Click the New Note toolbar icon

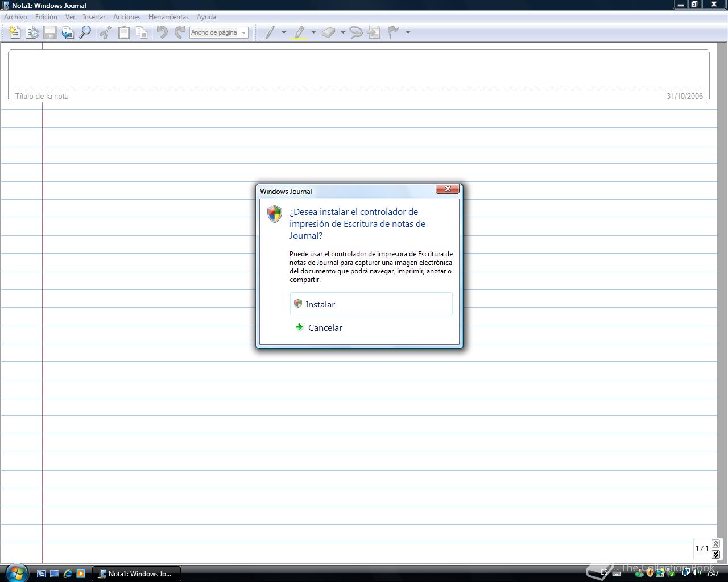pyautogui.click(x=14, y=32)
